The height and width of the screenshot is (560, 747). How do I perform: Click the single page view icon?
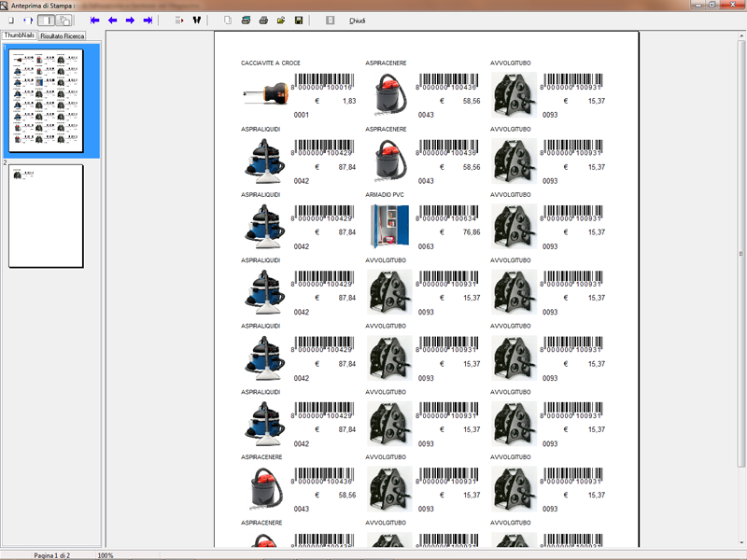[11, 21]
